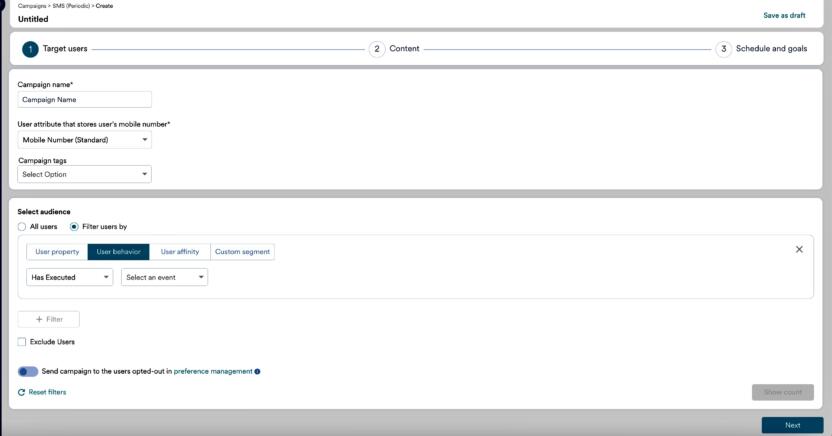Go to step 3 Schedule and goals

point(761,49)
